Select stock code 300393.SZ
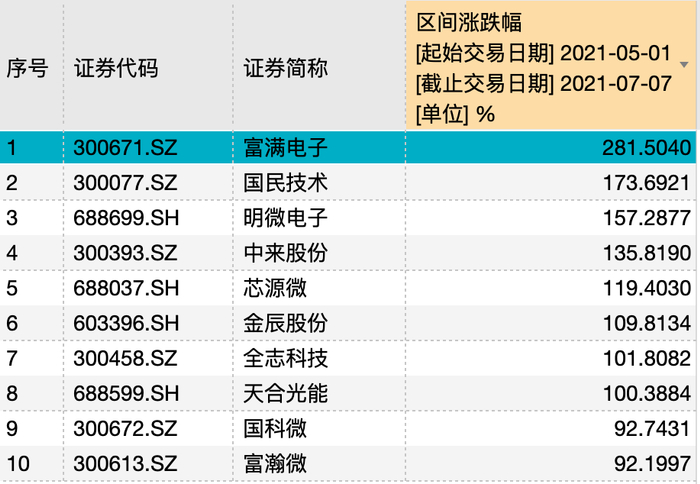The image size is (700, 484). coord(125,253)
